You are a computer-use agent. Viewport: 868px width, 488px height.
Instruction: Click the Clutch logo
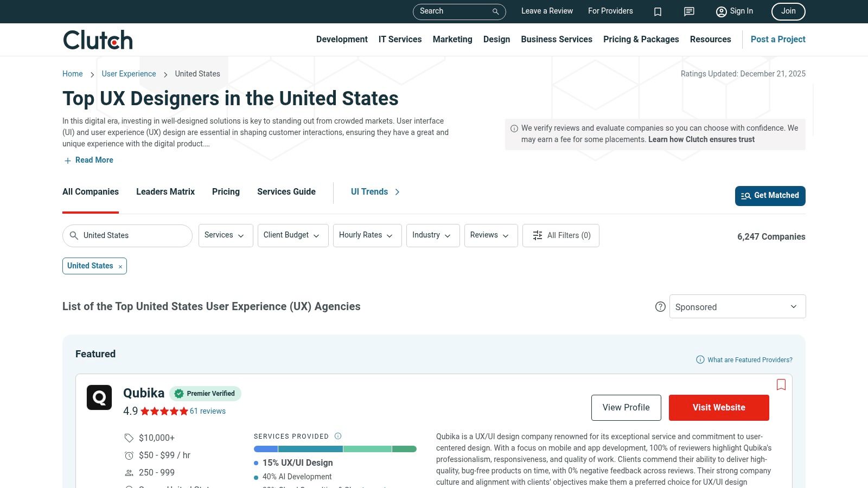point(98,39)
